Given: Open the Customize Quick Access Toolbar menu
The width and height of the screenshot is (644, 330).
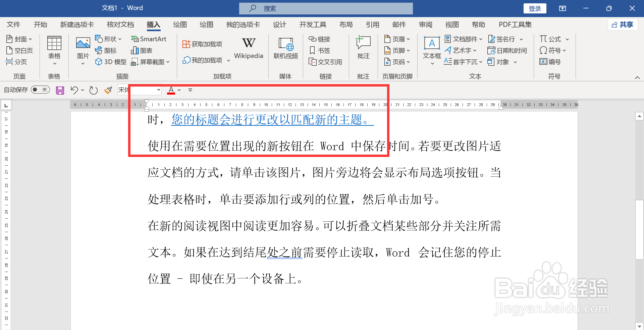Looking at the screenshot, I should (190, 90).
